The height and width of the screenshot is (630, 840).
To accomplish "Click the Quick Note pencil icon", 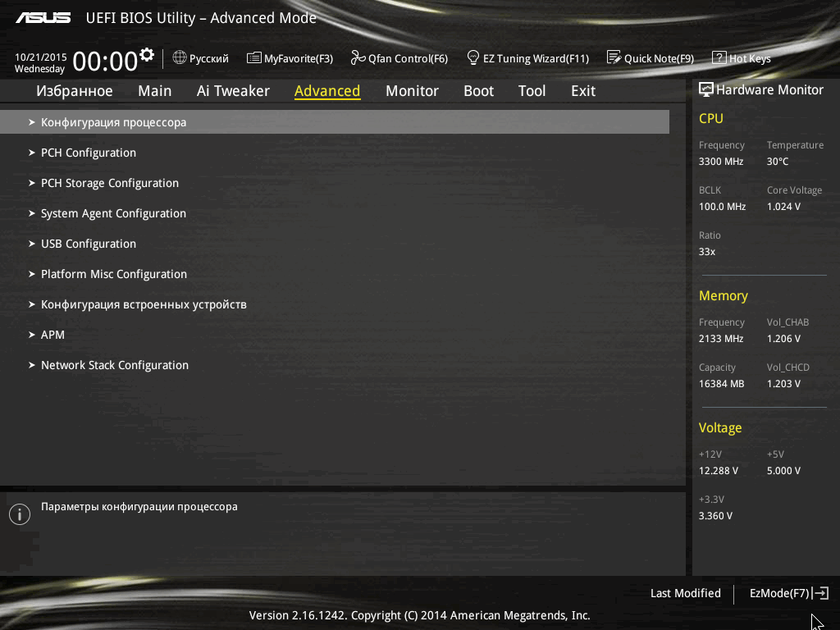I will tap(614, 57).
